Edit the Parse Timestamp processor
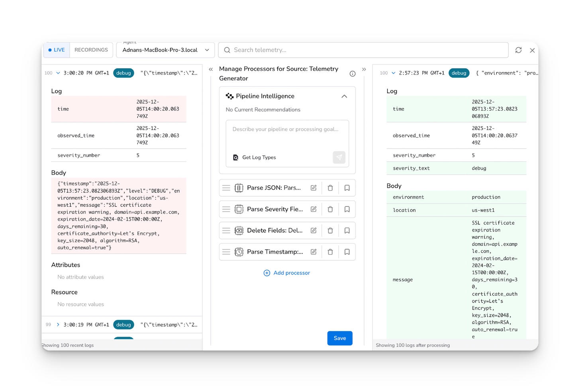This screenshot has width=580, height=392. click(x=314, y=252)
